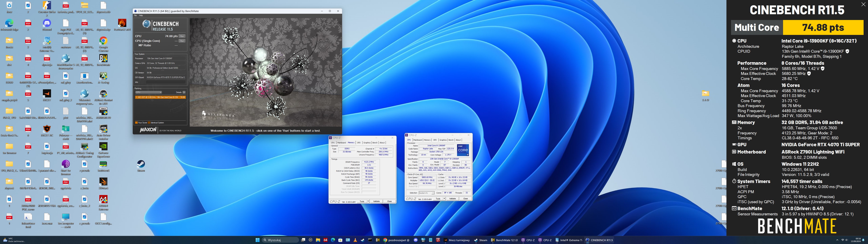This screenshot has height=244, width=868.
Task: Select the TestMem5 desktop icon
Action: [x=103, y=166]
